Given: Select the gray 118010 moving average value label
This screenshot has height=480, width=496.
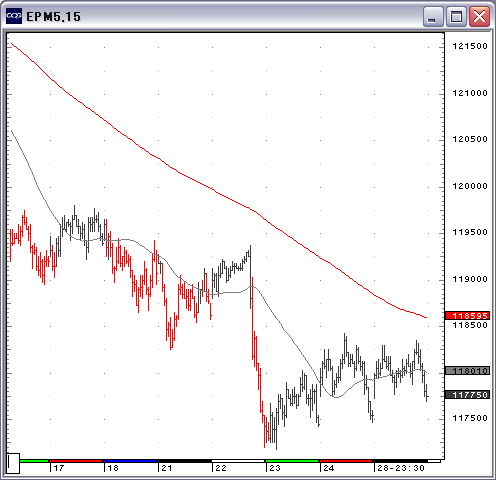Looking at the screenshot, I should point(468,370).
